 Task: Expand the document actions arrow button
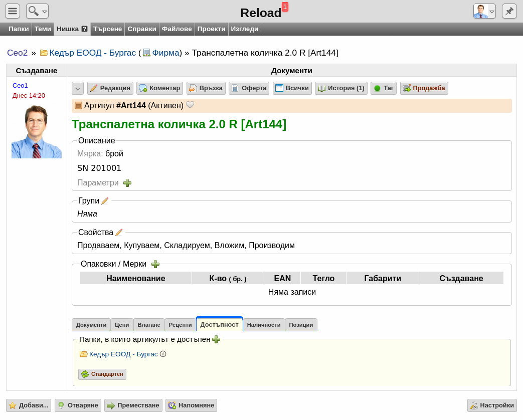click(x=78, y=88)
